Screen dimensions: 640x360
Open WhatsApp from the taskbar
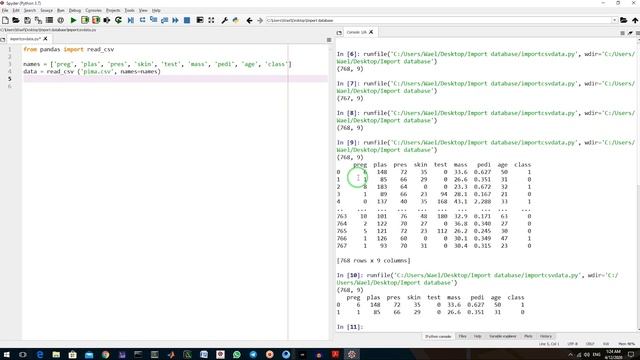(x=237, y=354)
